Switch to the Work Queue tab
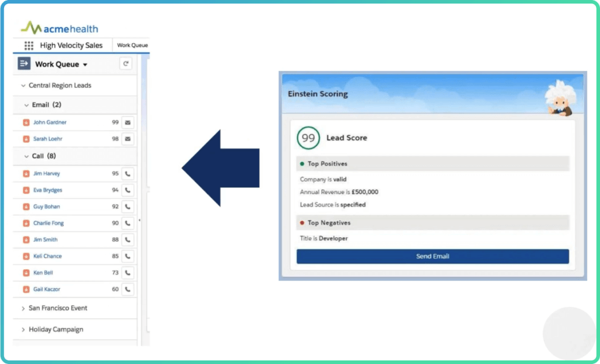Screen dimensions: 600x364 (132, 45)
